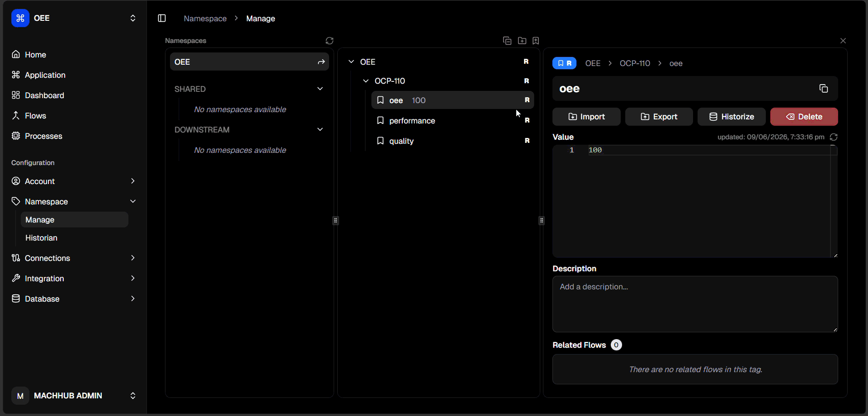Click the bookmark icon beside quality
Image resolution: width=868 pixels, height=416 pixels.
(x=380, y=141)
